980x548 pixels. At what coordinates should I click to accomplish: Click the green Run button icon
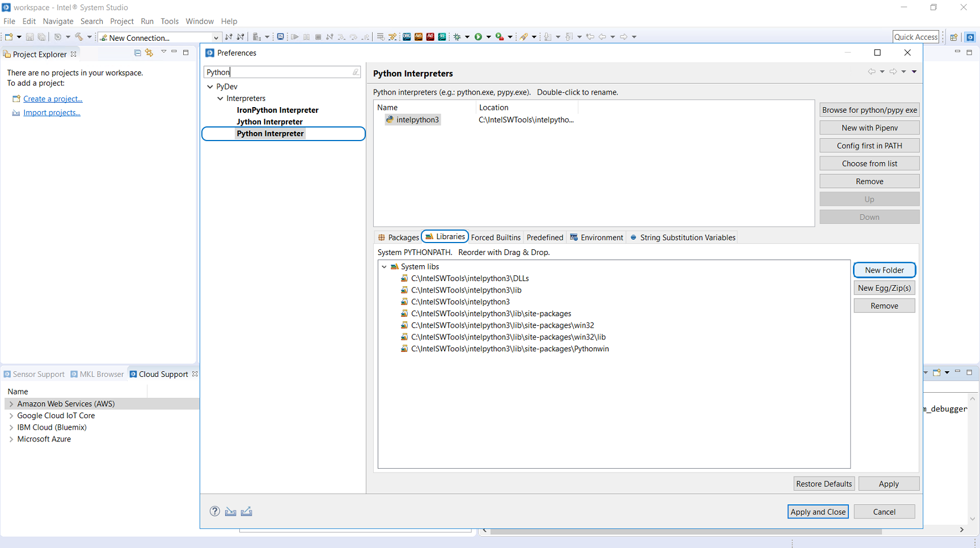click(478, 37)
